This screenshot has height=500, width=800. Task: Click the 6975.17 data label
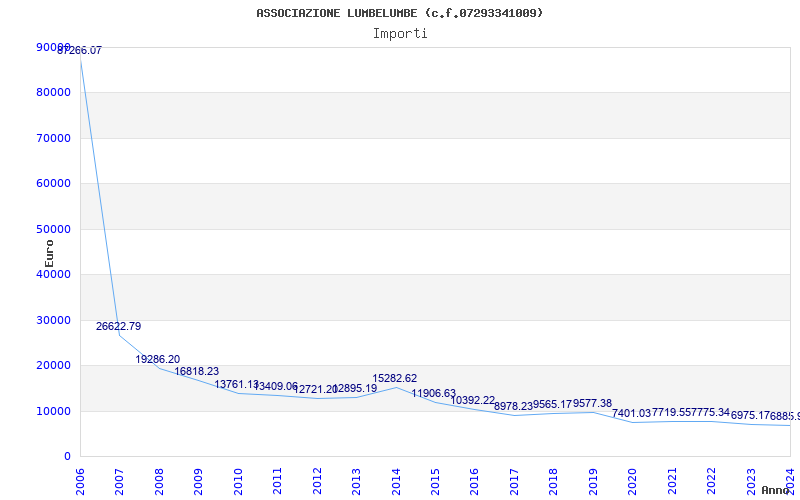pyautogui.click(x=750, y=416)
